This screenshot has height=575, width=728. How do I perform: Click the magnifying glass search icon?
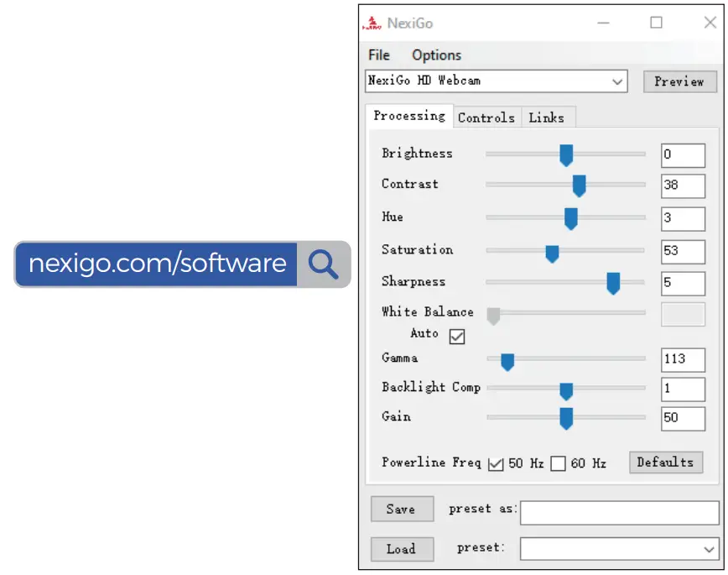[x=323, y=264]
